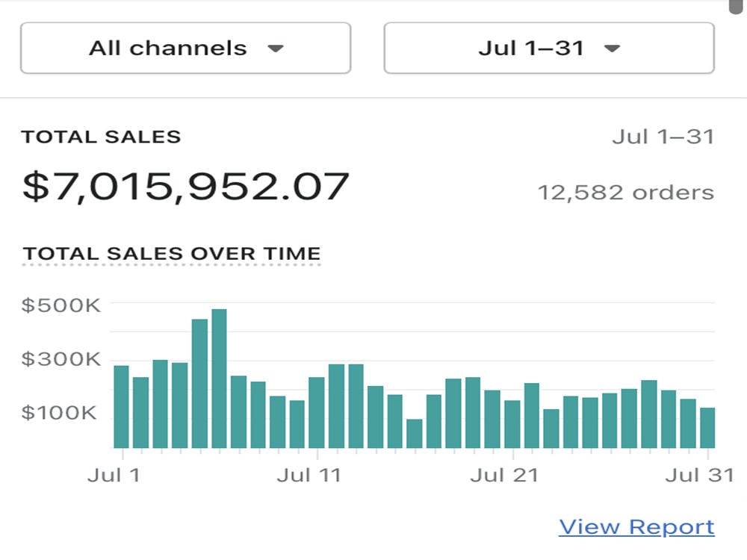Screen dimensions: 747x560
Task: Select the first bar for Jul 1
Action: click(x=122, y=407)
